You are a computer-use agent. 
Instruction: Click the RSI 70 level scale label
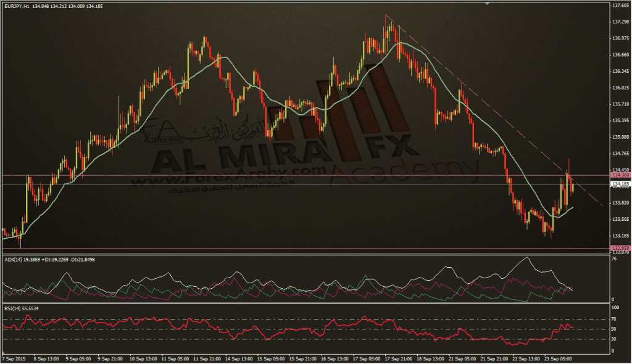(615, 319)
